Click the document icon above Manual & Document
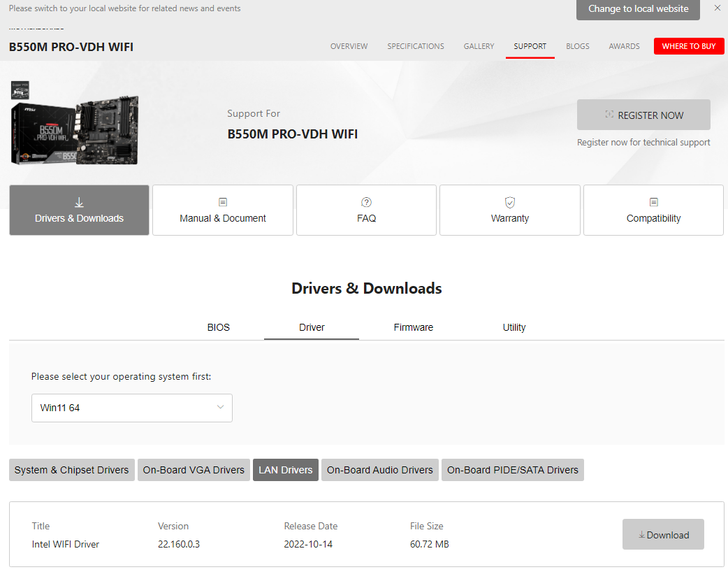This screenshot has width=728, height=572. tap(223, 202)
